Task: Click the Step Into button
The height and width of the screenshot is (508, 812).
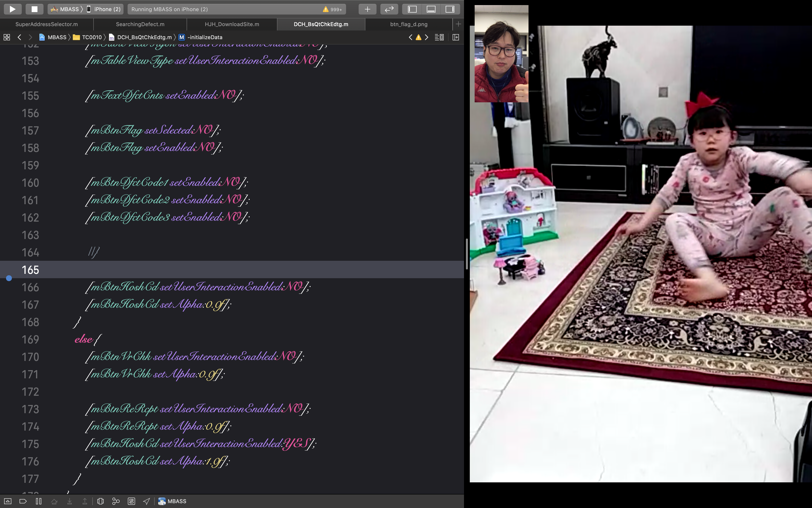Action: click(x=69, y=501)
